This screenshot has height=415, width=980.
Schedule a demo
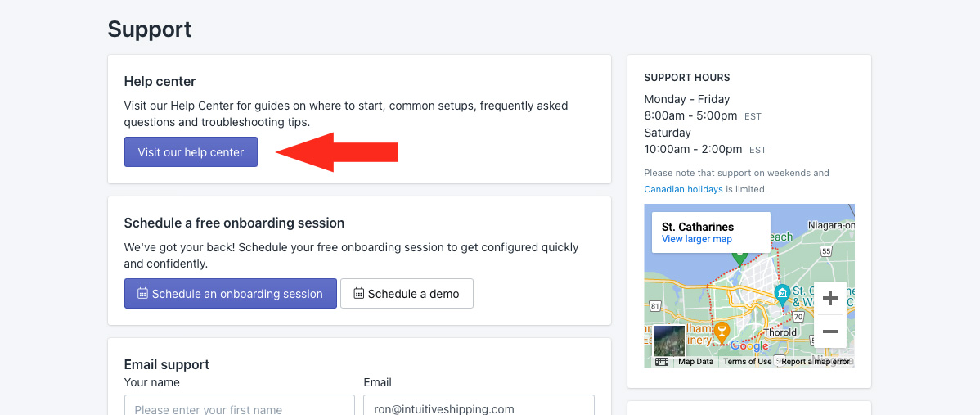(x=407, y=294)
